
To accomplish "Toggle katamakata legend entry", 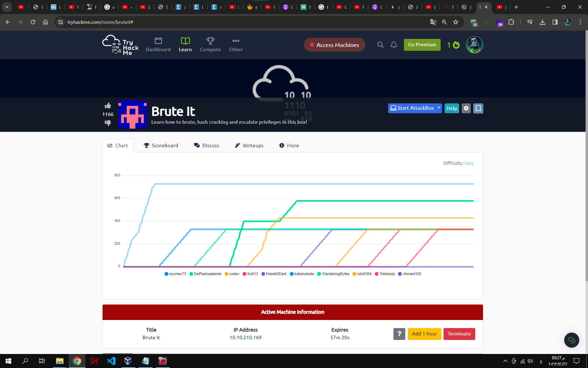I will [302, 274].
